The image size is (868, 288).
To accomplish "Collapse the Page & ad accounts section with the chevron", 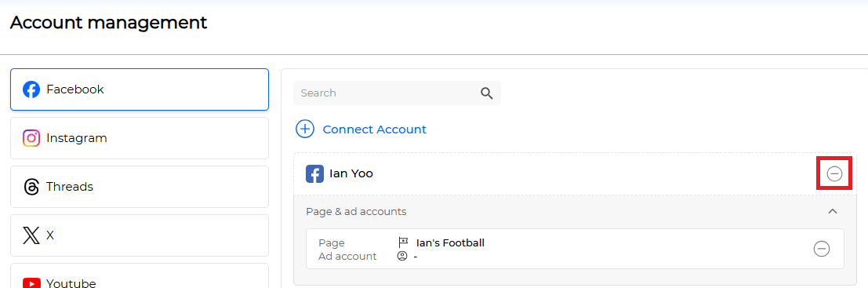I will click(x=833, y=211).
